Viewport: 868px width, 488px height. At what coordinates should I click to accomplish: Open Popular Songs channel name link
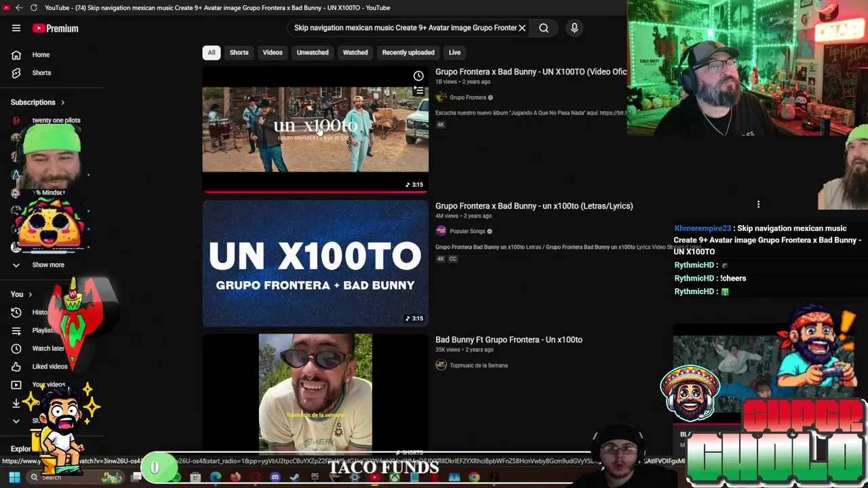tap(467, 231)
